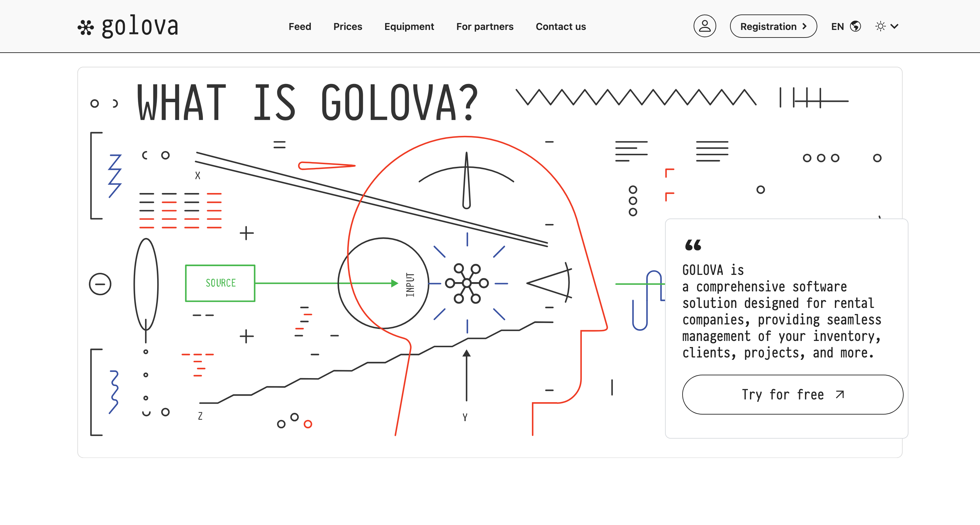Open the user account profile icon

point(705,26)
